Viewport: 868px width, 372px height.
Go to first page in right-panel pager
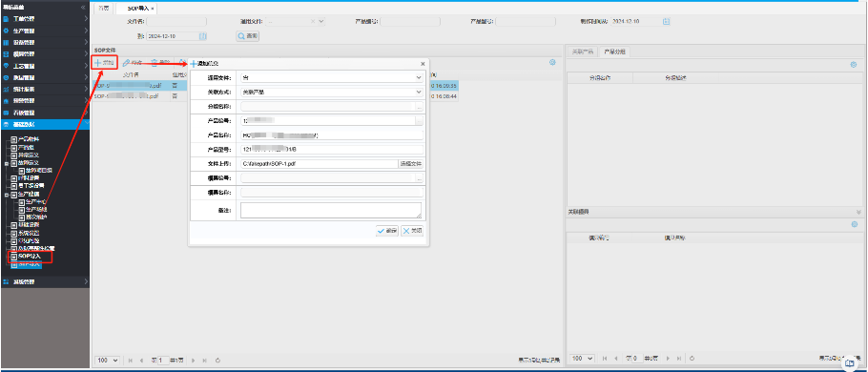point(605,358)
